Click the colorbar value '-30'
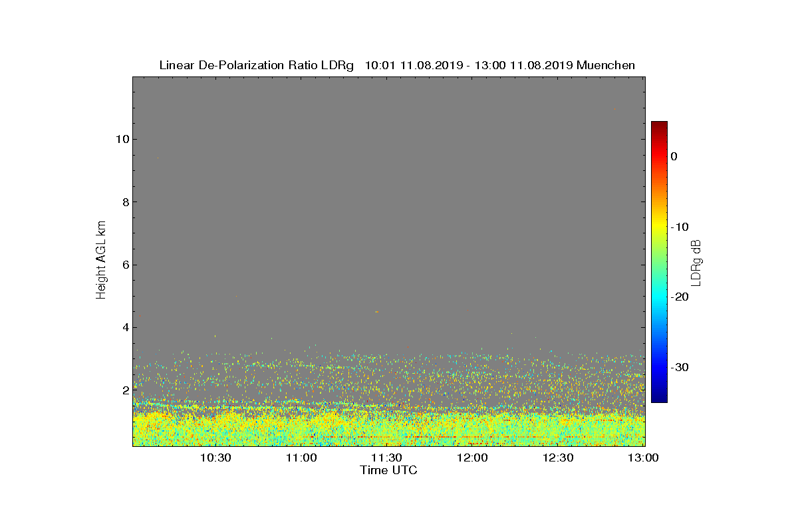 679,367
